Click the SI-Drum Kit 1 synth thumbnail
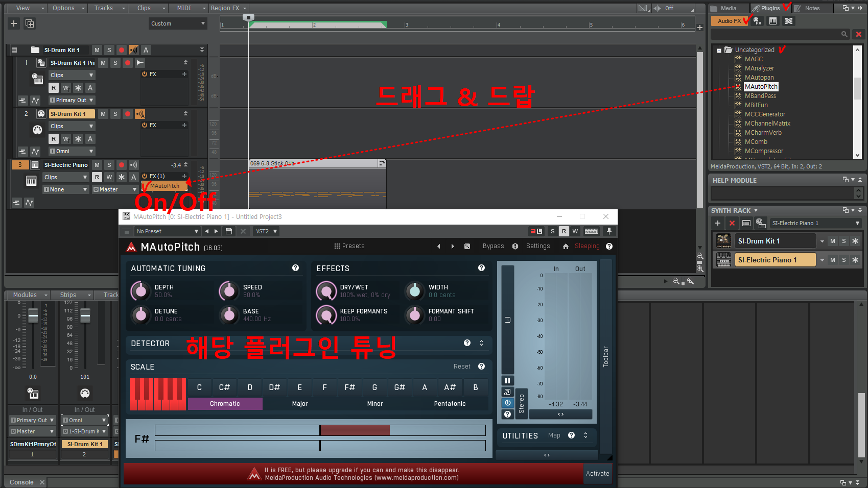Screen dimensions: 868x488 723,240
